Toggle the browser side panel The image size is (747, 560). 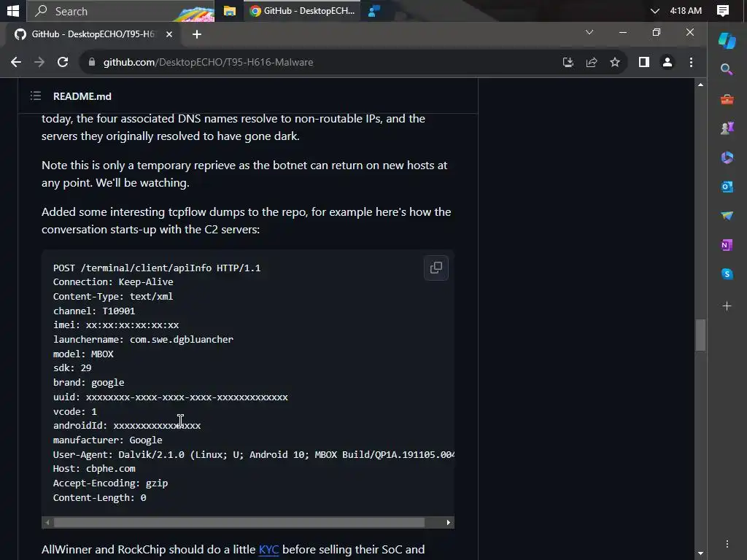pos(644,62)
